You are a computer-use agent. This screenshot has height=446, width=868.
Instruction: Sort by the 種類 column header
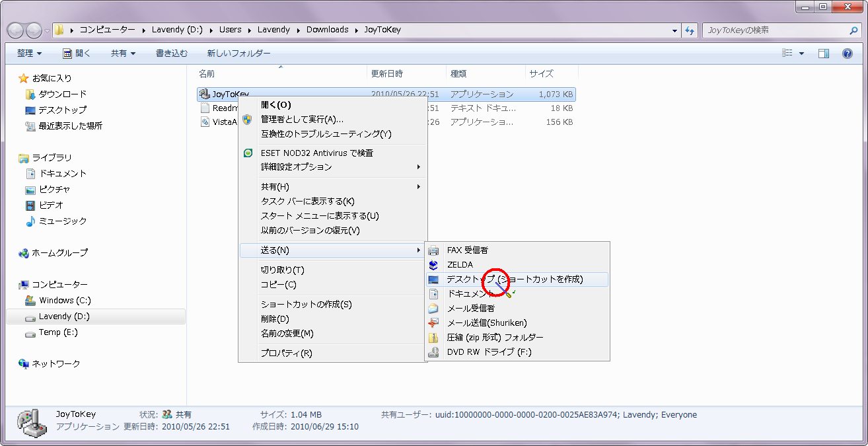[486, 73]
